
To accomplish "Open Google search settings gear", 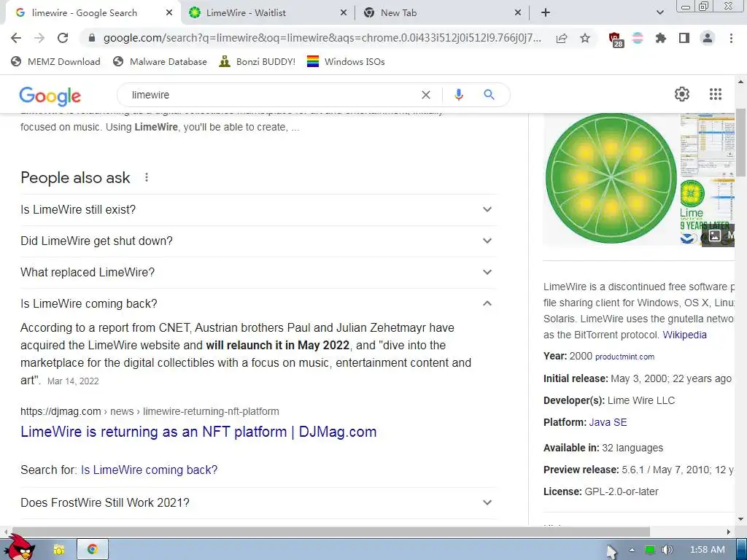I will tap(682, 94).
